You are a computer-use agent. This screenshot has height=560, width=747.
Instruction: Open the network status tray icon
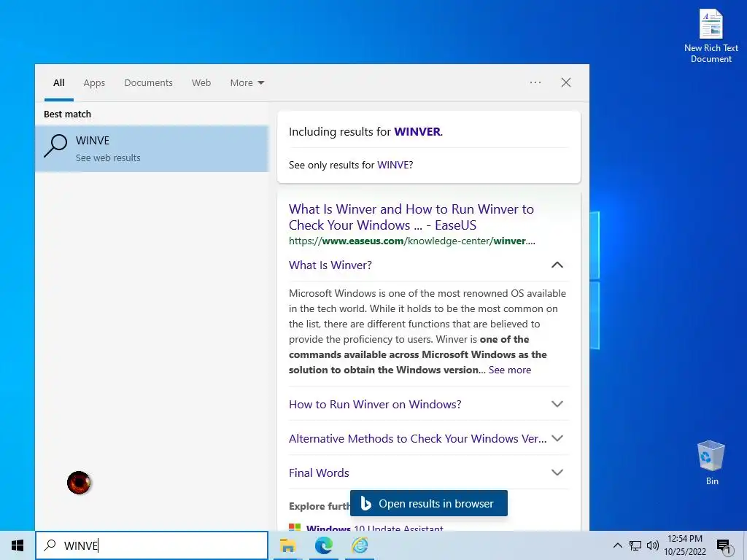(635, 545)
